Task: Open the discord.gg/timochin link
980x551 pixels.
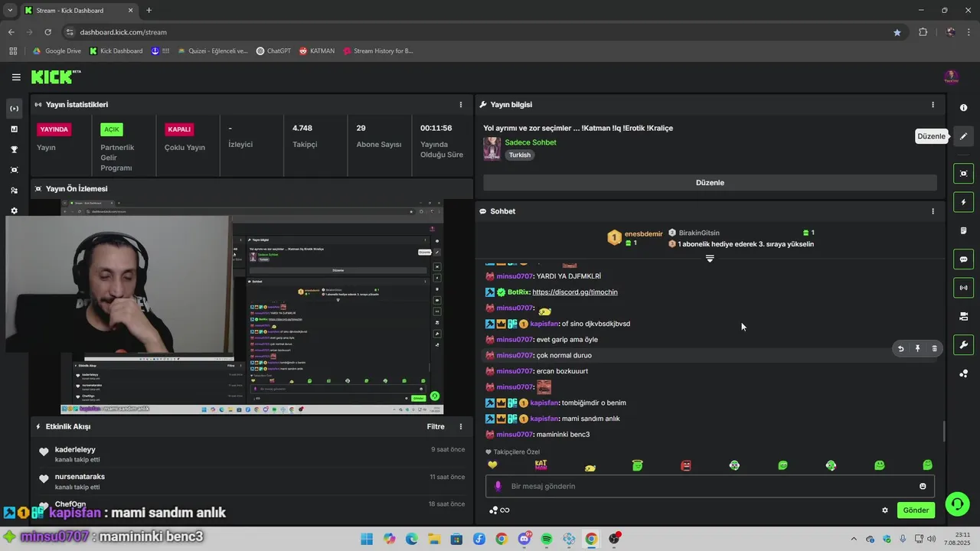Action: [x=575, y=292]
